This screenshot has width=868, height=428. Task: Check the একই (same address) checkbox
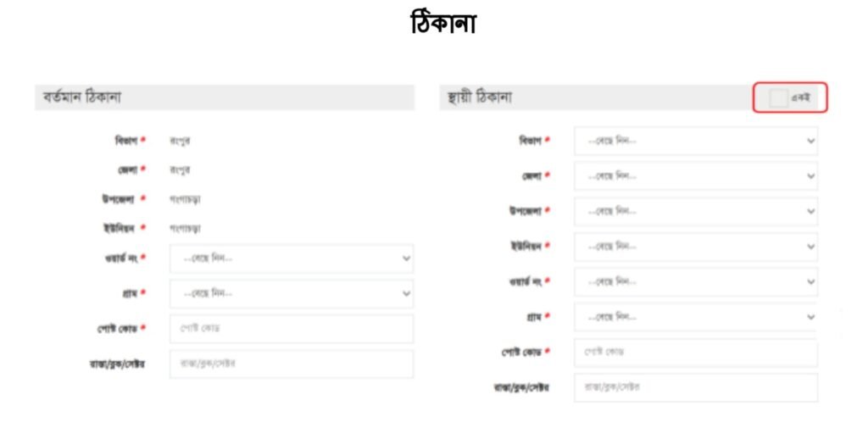pos(778,98)
